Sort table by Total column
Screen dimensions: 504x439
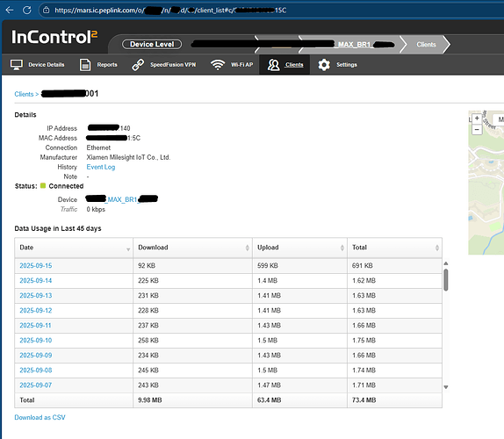tap(395, 248)
